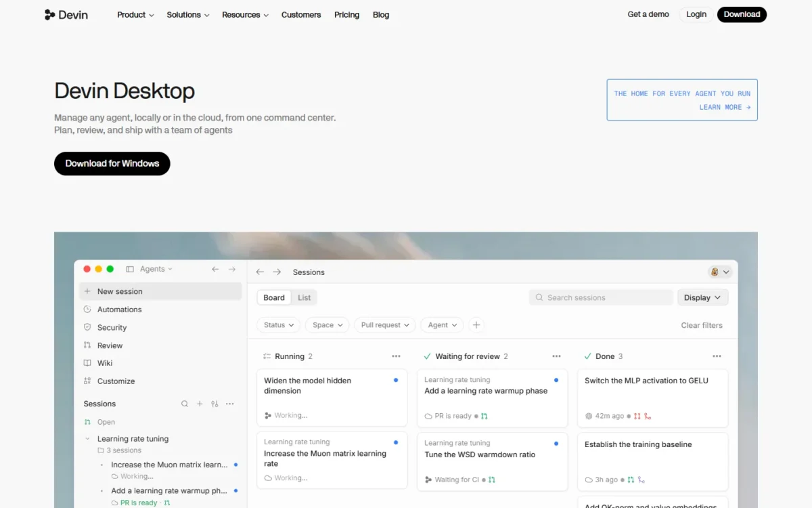Open sidebar Sessions more options ellipsis
The image size is (812, 508).
tap(230, 404)
